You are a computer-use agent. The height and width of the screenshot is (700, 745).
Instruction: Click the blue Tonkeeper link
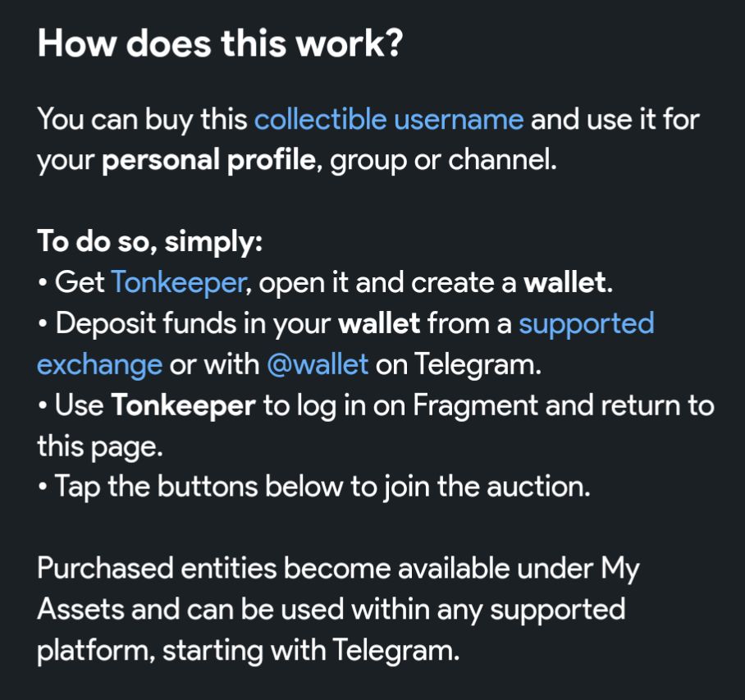tap(178, 283)
